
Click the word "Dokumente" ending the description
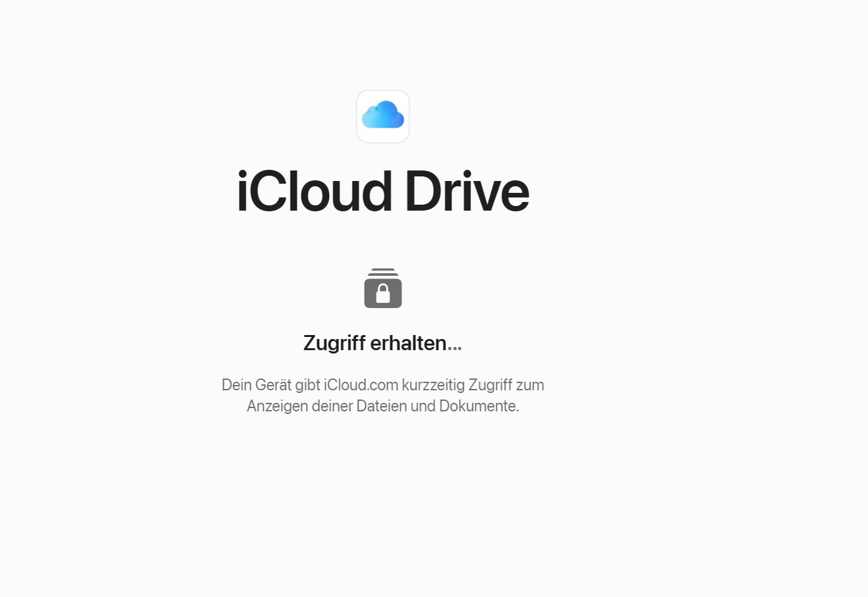pos(478,406)
